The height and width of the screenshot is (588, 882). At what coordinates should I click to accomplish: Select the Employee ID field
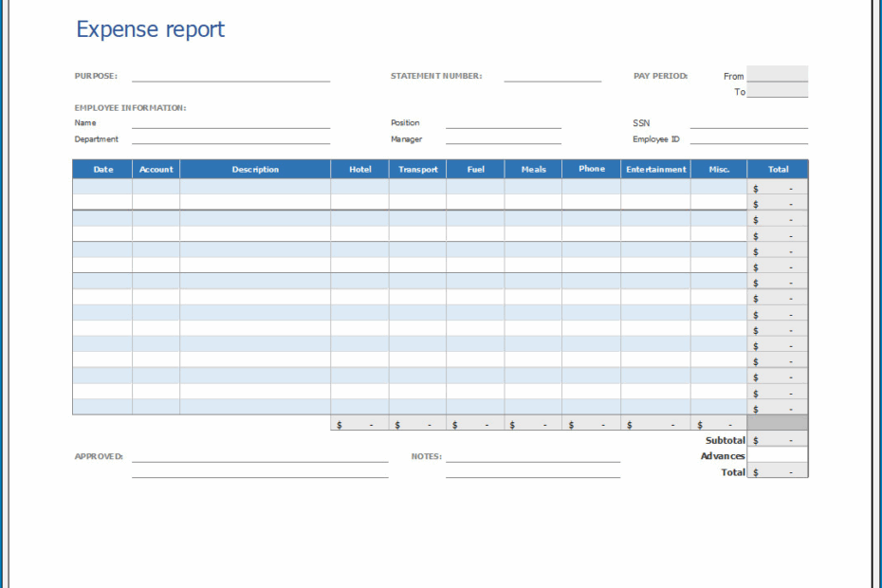[749, 139]
